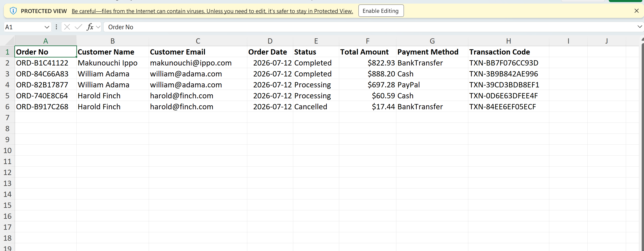The width and height of the screenshot is (644, 251).
Task: Select the makunouchi@ippo.com email cell
Action: pos(198,63)
